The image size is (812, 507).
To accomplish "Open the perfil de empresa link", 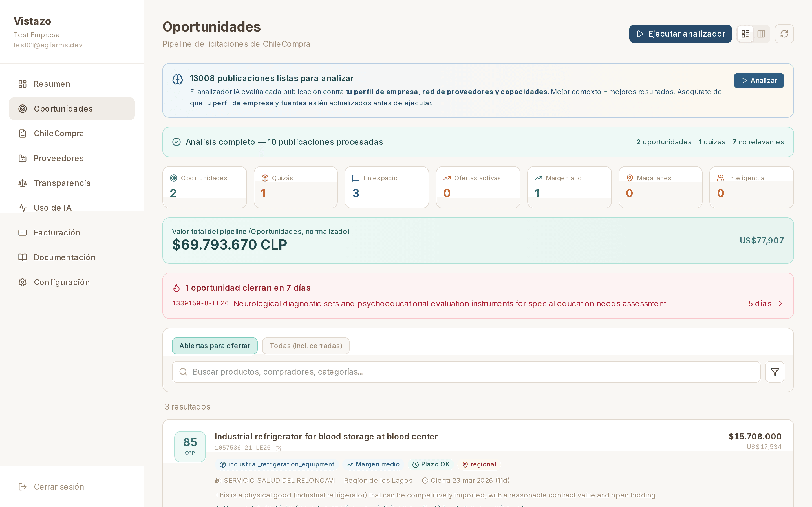I will [x=243, y=103].
